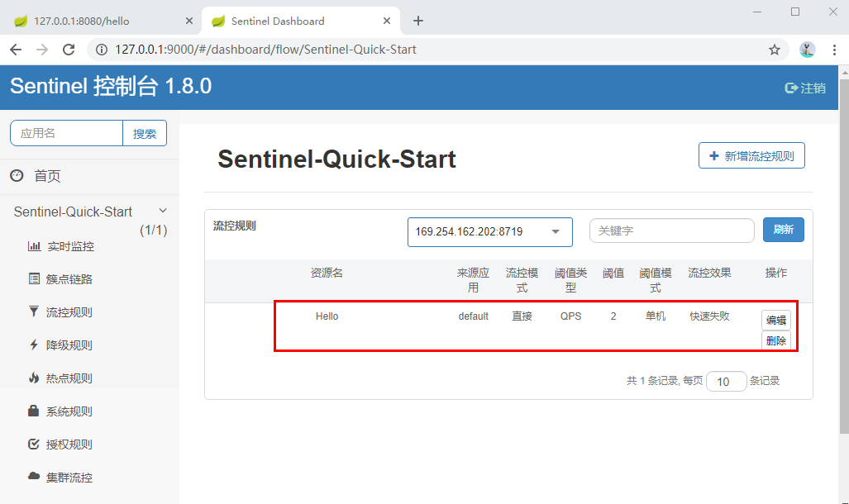Click the 删除 delete button for Hello rule
The width and height of the screenshot is (849, 504).
[776, 340]
